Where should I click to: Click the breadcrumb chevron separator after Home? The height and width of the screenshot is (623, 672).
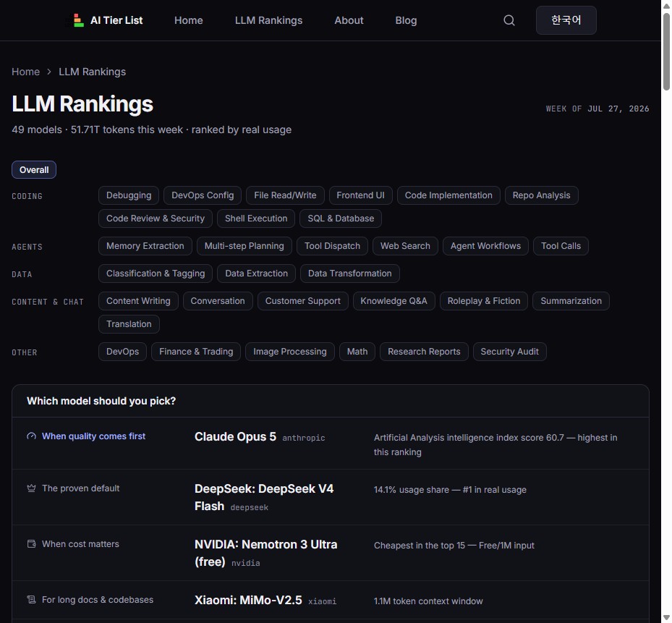point(49,72)
